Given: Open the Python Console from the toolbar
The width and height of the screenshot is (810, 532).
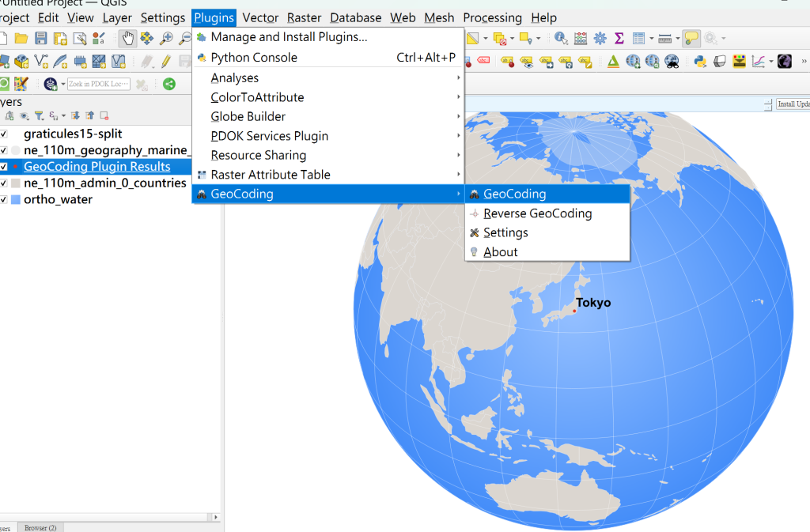Looking at the screenshot, I should pos(700,62).
